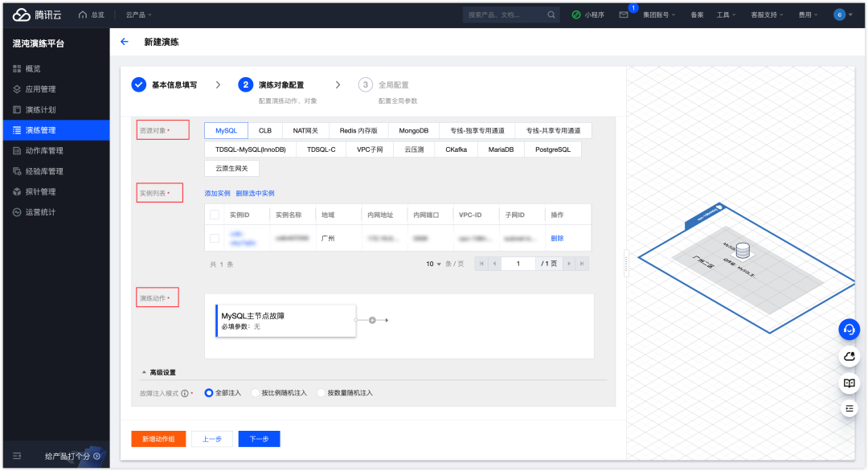This screenshot has width=868, height=471.
Task: Click the info icon beside 故障注入模式
Action: coord(185,394)
